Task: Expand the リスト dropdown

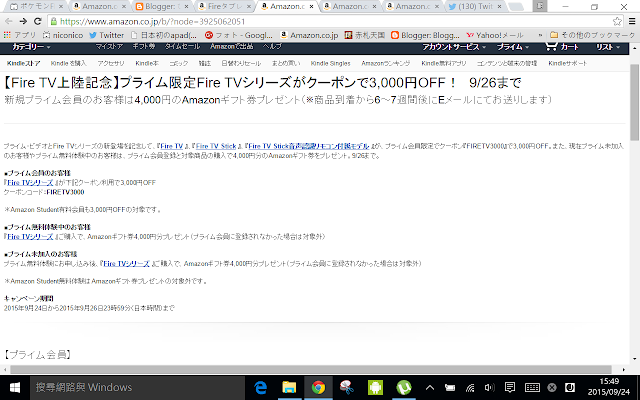Action: 608,47
